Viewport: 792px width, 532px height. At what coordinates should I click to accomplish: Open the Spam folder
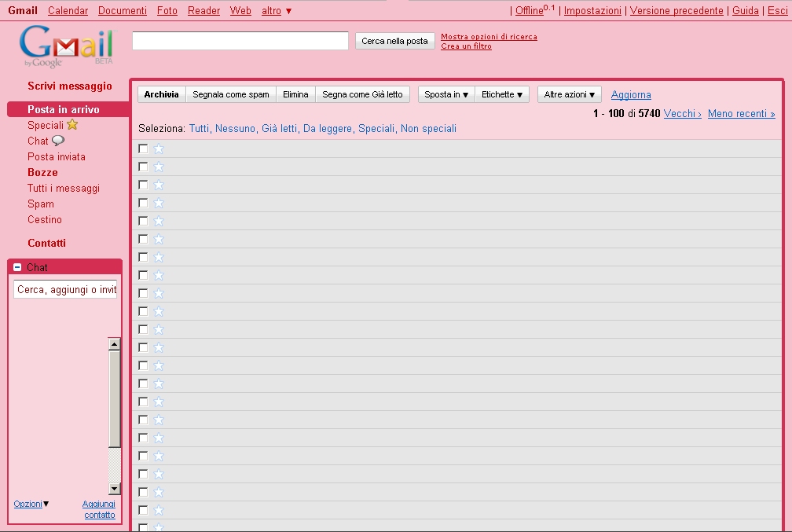point(40,204)
